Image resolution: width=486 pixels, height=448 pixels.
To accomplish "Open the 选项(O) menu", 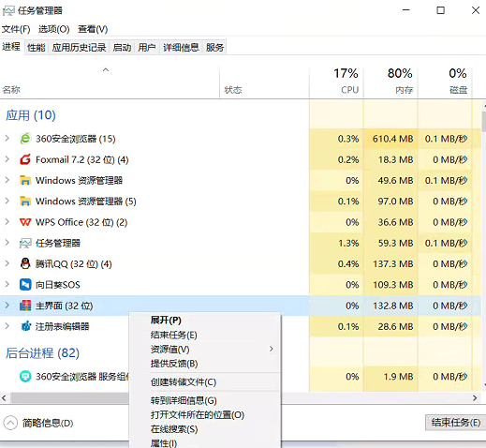I will 53,29.
